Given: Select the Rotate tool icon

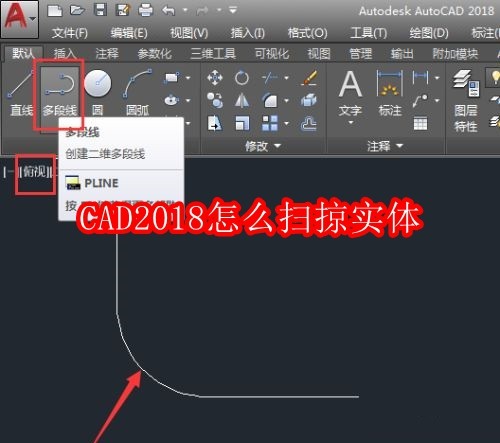Looking at the screenshot, I should coord(242,78).
